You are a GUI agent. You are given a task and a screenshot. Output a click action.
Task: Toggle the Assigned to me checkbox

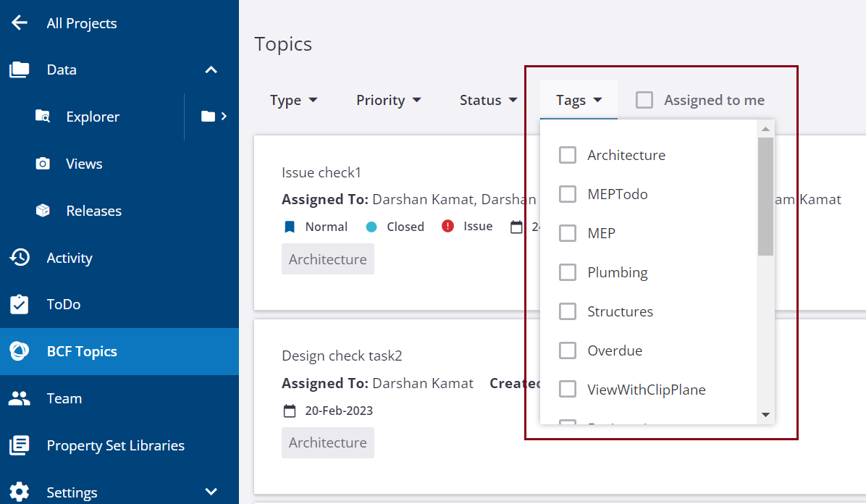click(644, 100)
